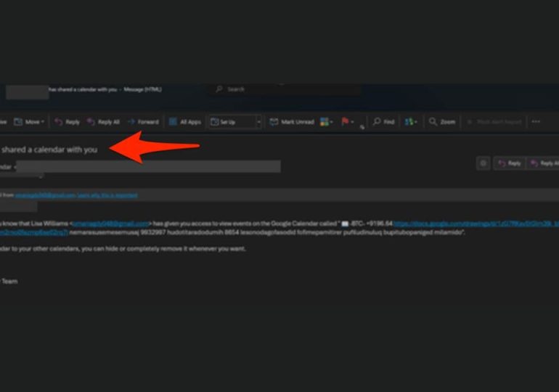Expand the quick steps dropdown arrow
Screen dimensions: 559x392
(258, 122)
